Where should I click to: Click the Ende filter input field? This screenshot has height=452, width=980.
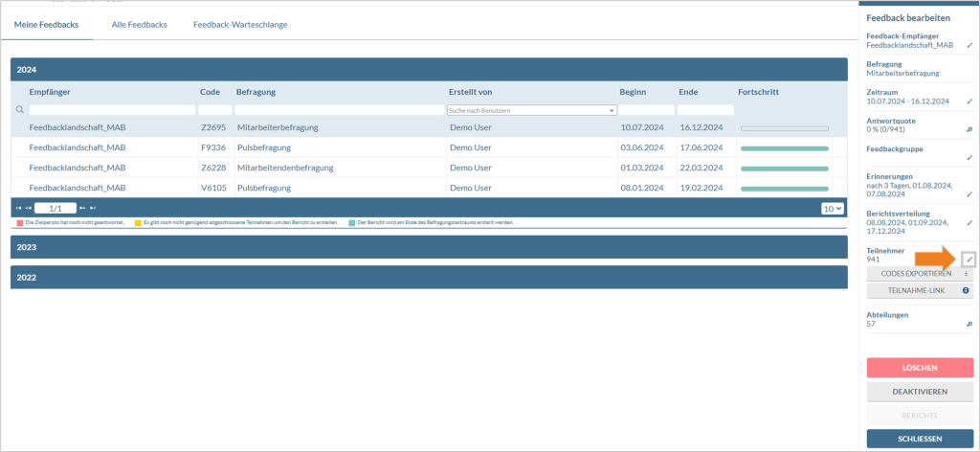[705, 110]
